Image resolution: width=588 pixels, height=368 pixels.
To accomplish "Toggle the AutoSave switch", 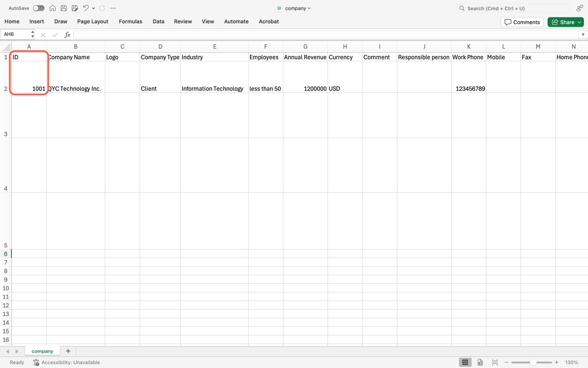I will pyautogui.click(x=39, y=8).
